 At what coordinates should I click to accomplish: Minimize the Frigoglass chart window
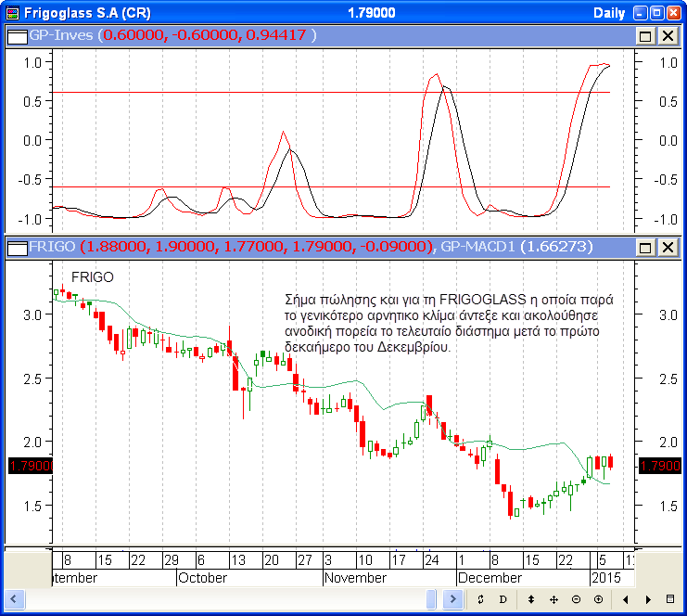pyautogui.click(x=640, y=13)
